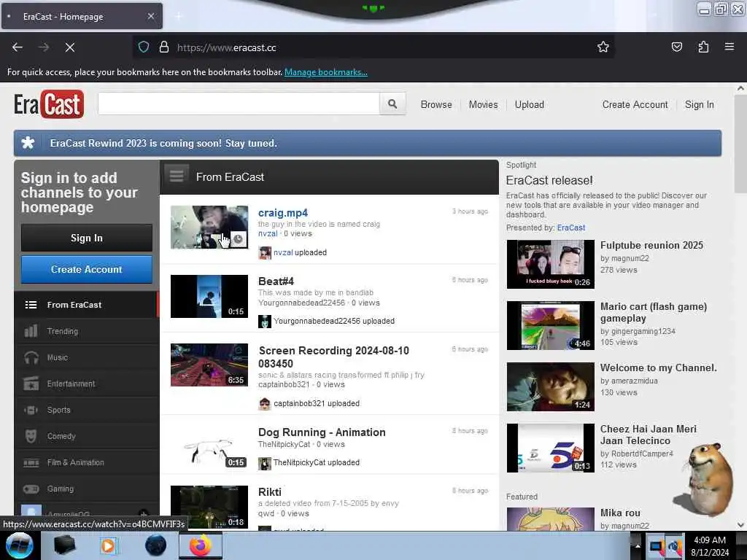Open the Fulptube reunion 2025 thumbnail
Viewport: 747px width, 560px height.
click(550, 264)
